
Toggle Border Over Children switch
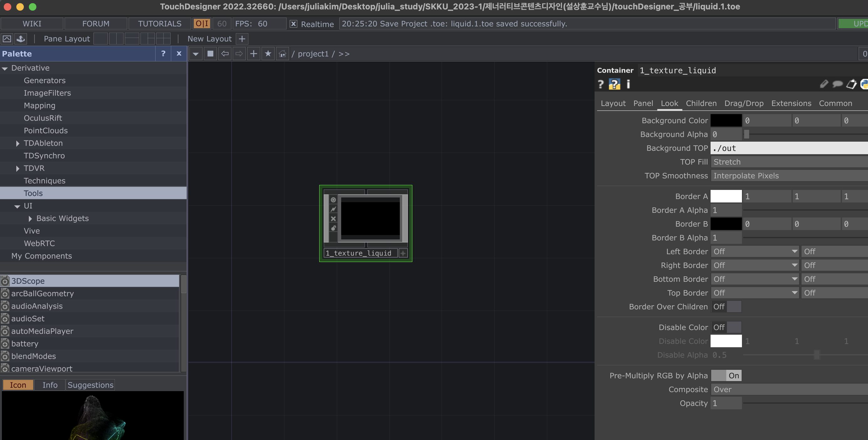coord(726,307)
